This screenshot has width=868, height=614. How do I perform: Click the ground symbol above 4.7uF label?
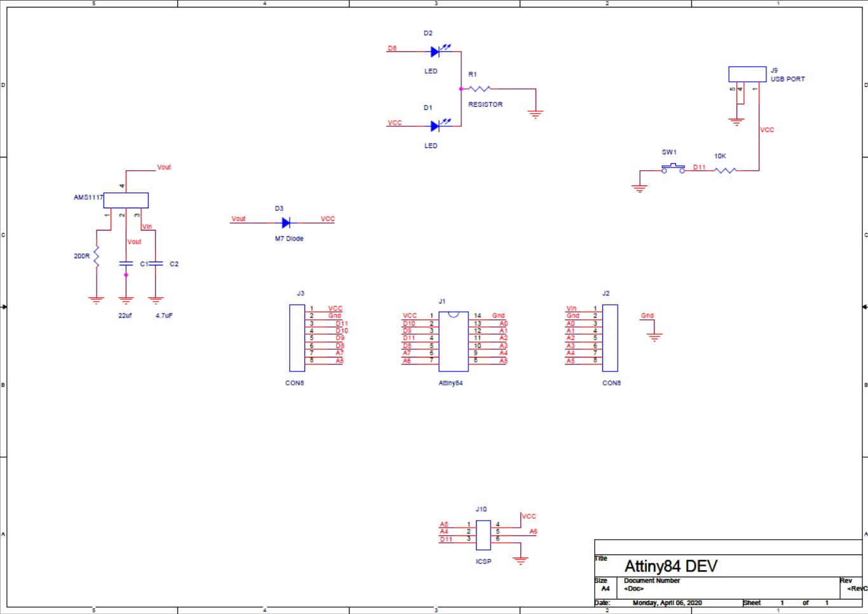[x=156, y=300]
